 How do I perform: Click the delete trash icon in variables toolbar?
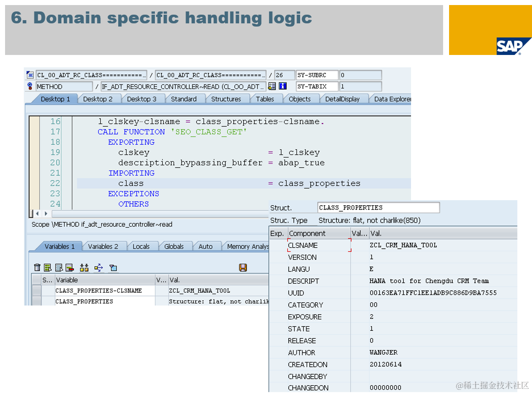click(x=37, y=267)
